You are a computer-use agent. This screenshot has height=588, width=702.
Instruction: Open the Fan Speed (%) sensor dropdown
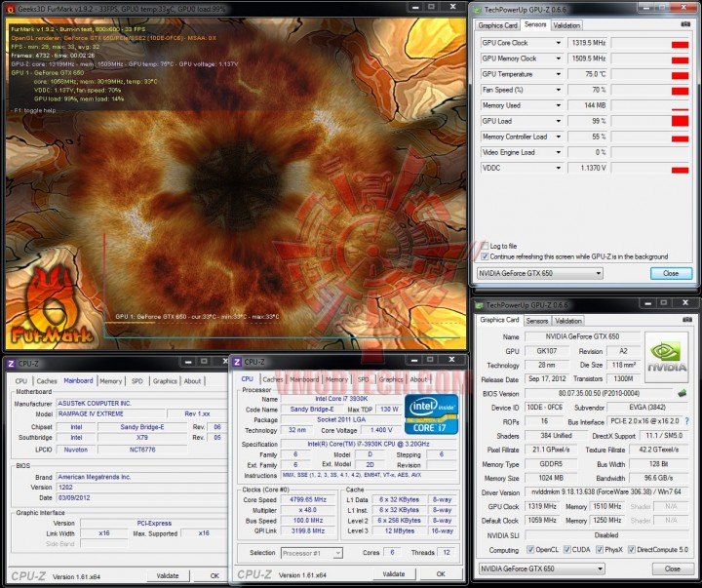click(x=559, y=90)
